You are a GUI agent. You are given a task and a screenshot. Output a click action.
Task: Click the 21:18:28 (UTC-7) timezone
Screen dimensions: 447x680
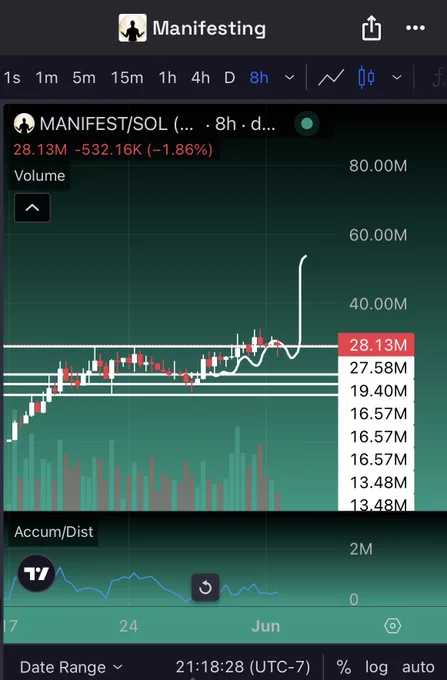243,667
